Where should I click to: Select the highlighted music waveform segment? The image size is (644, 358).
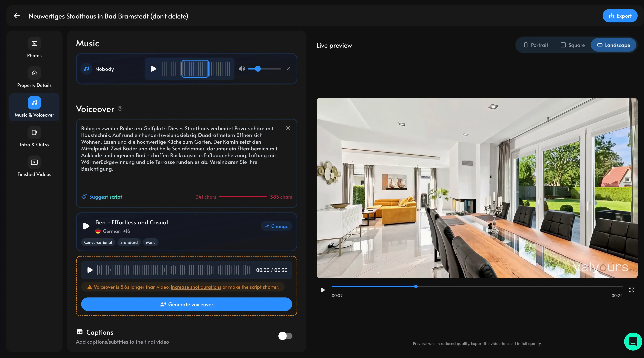pyautogui.click(x=195, y=69)
